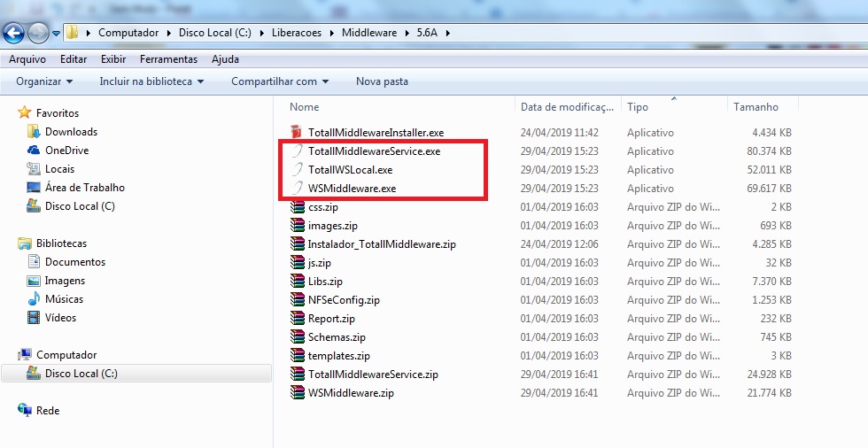Click the OneDrive cloud icon
Image resolution: width=868 pixels, height=448 pixels.
click(x=34, y=151)
